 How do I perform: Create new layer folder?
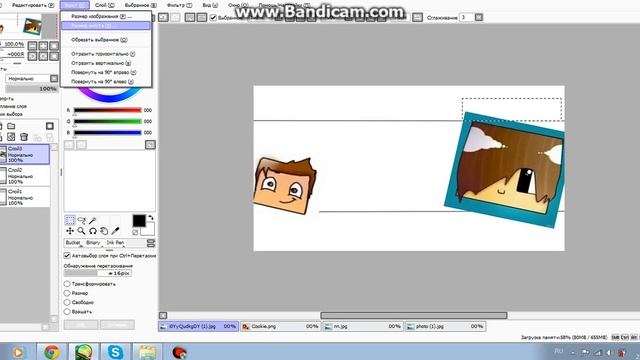click(x=11, y=126)
